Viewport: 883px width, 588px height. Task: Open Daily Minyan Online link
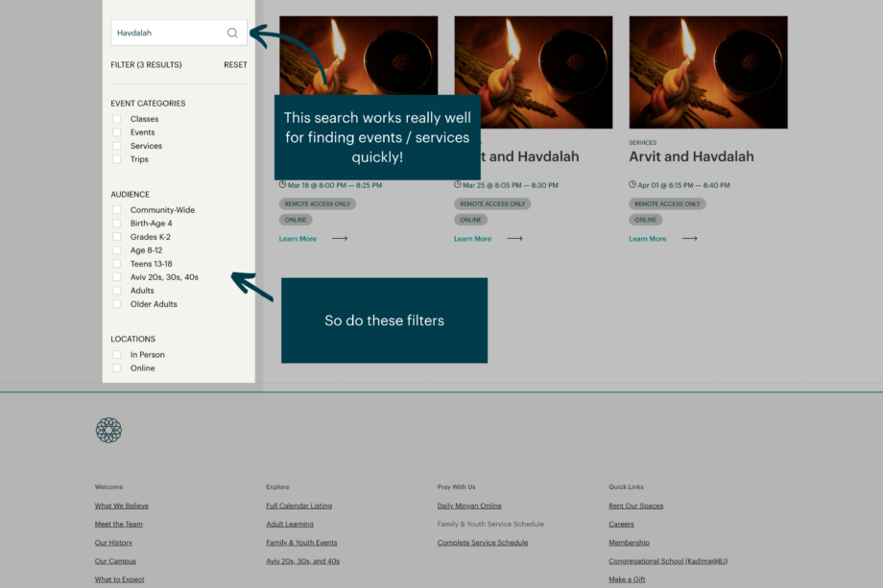click(469, 506)
